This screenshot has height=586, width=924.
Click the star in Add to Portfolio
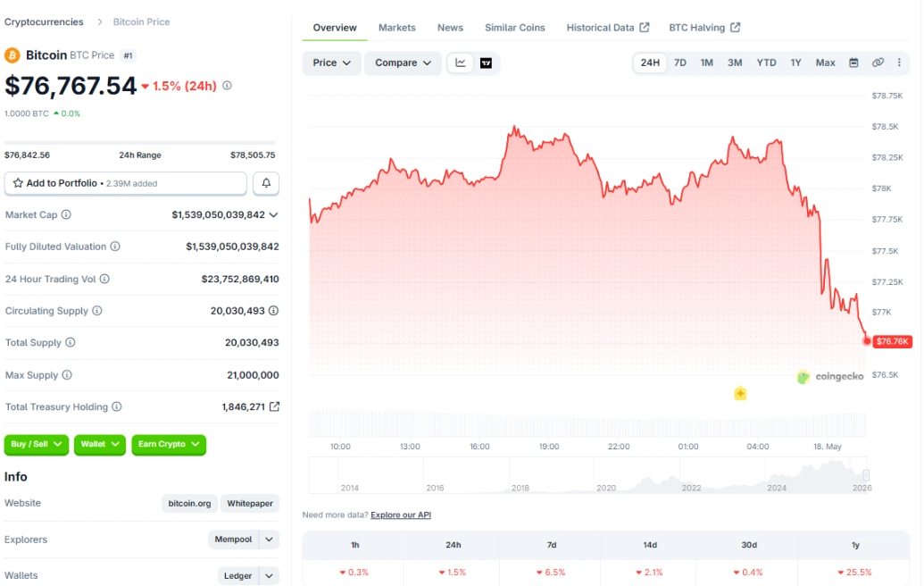click(18, 183)
